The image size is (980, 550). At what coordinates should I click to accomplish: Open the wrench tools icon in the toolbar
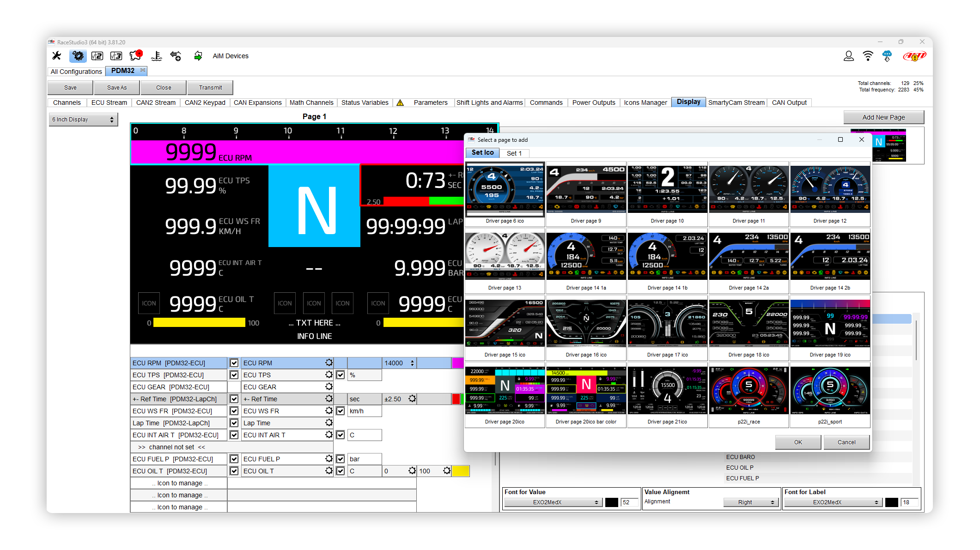click(57, 56)
